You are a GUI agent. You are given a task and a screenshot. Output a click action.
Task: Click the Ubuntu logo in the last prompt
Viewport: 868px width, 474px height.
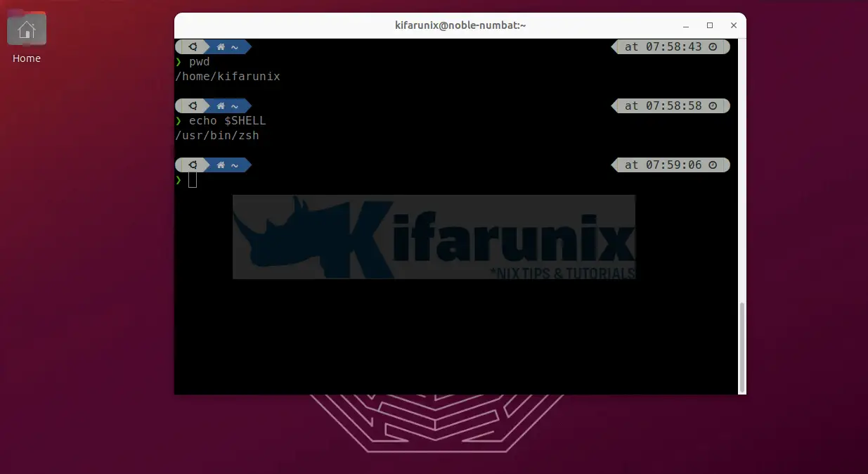(193, 165)
